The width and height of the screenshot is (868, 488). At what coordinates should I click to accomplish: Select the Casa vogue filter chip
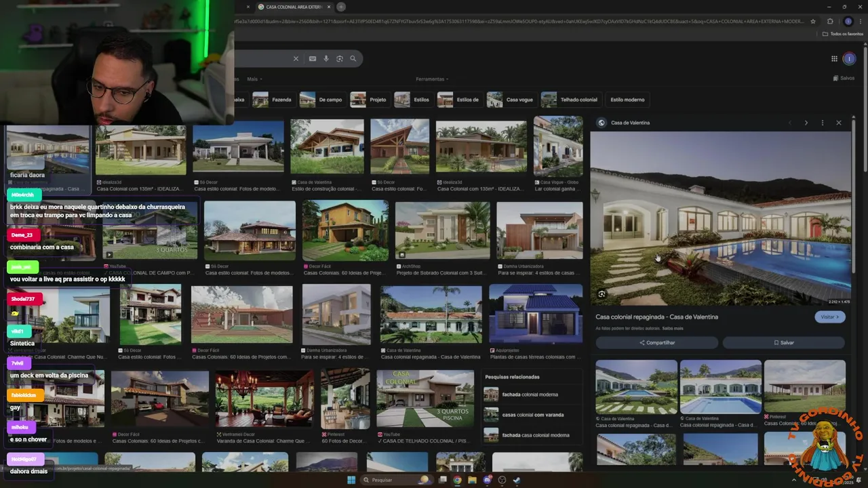pos(511,100)
